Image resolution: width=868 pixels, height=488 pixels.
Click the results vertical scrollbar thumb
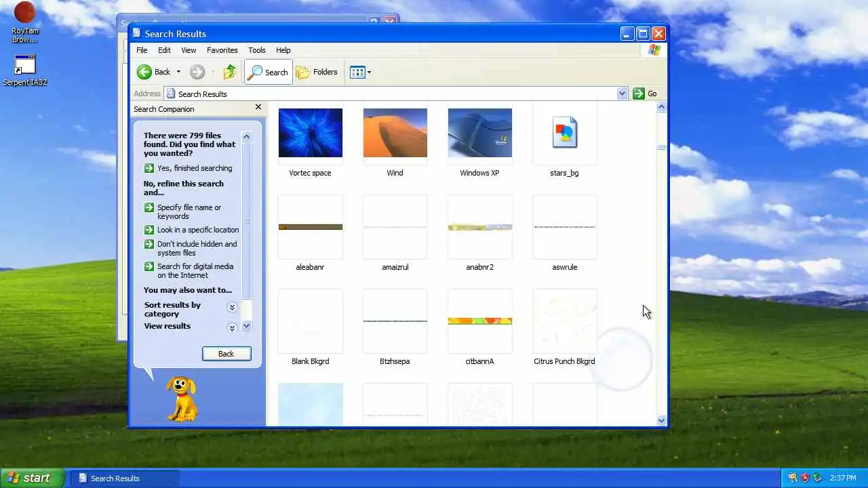click(661, 147)
